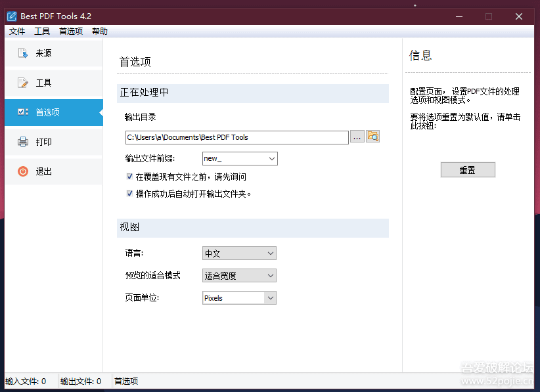
Task: Disable auto-open output folder after success
Action: click(x=129, y=194)
